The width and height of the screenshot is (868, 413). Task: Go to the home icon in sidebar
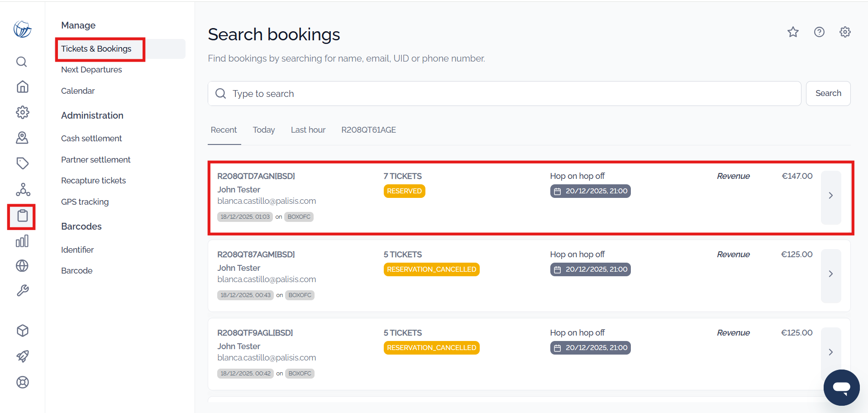[22, 86]
